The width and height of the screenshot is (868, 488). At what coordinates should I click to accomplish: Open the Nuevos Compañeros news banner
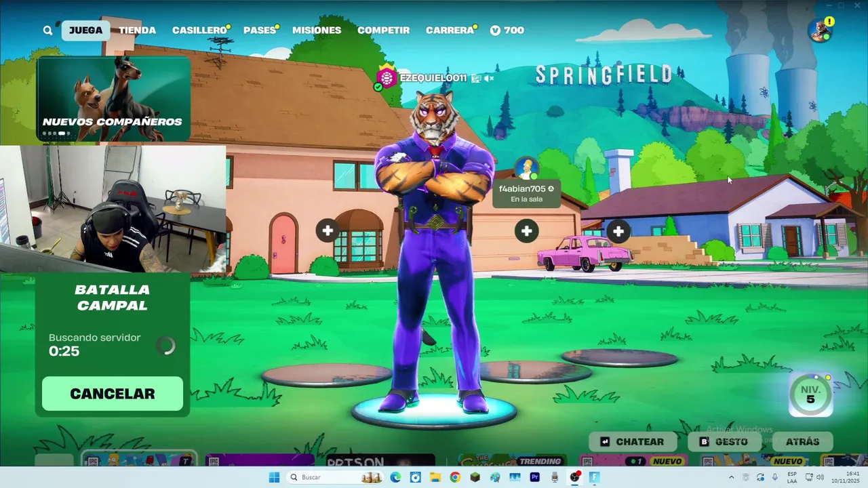point(114,99)
